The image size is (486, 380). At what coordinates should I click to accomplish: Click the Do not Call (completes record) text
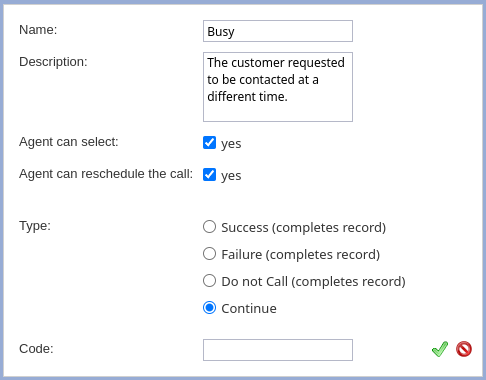point(313,282)
